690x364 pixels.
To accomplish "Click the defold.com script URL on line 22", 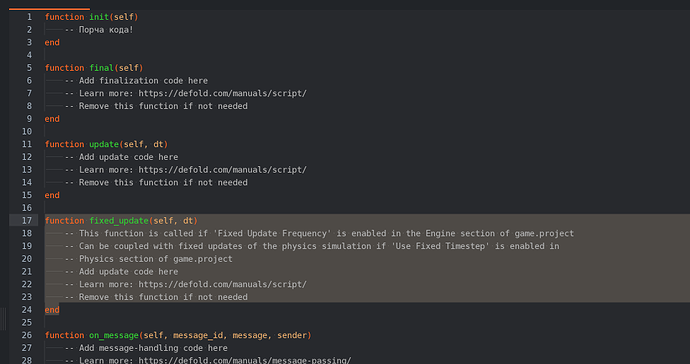I will pos(223,284).
